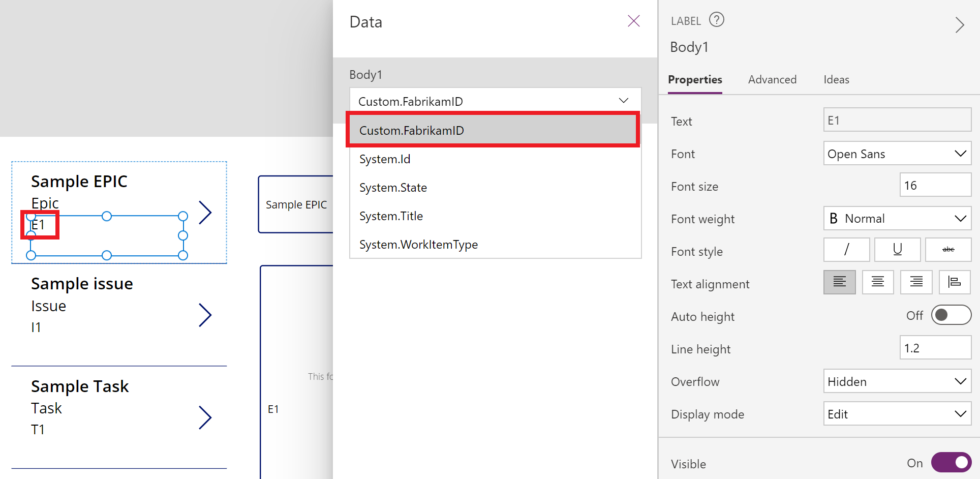Switch to the Advanced tab
This screenshot has width=980, height=479.
pos(772,80)
